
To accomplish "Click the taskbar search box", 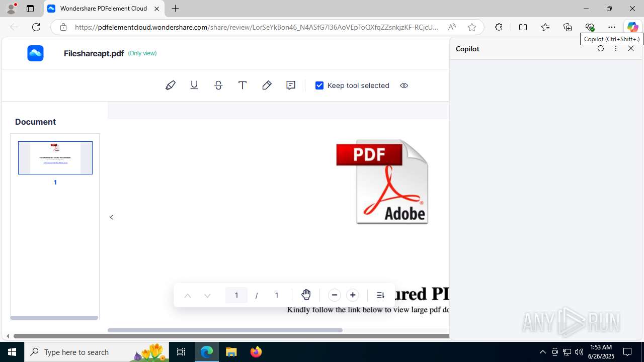I will pos(97,352).
